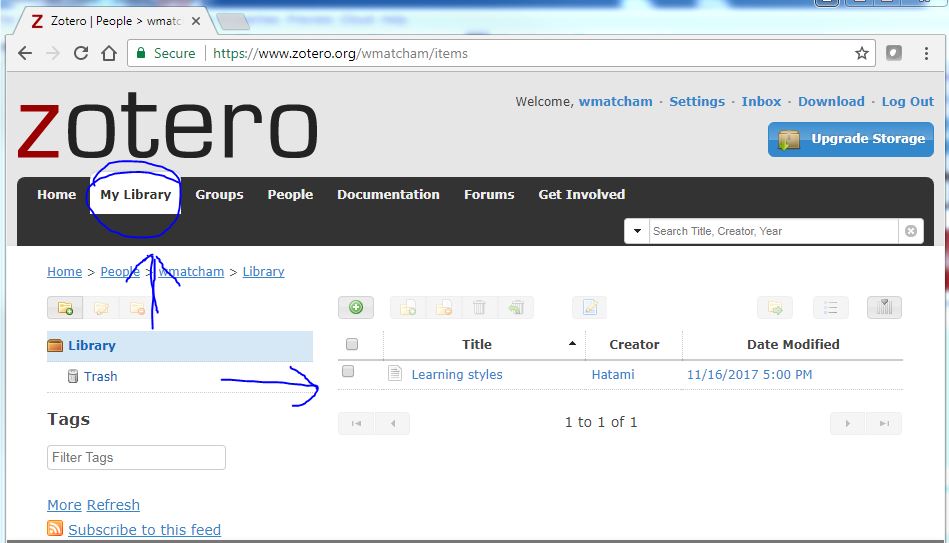Click the Upgrade Storage button
The height and width of the screenshot is (543, 949).
(x=851, y=139)
